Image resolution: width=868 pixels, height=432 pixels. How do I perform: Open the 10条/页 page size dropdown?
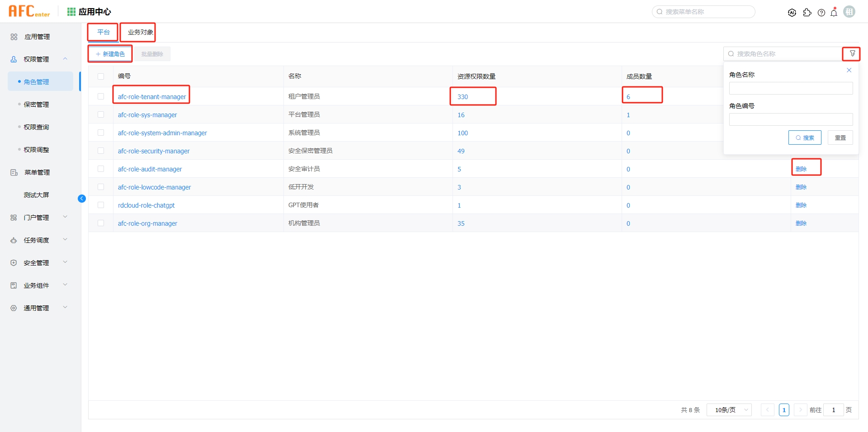(x=729, y=410)
